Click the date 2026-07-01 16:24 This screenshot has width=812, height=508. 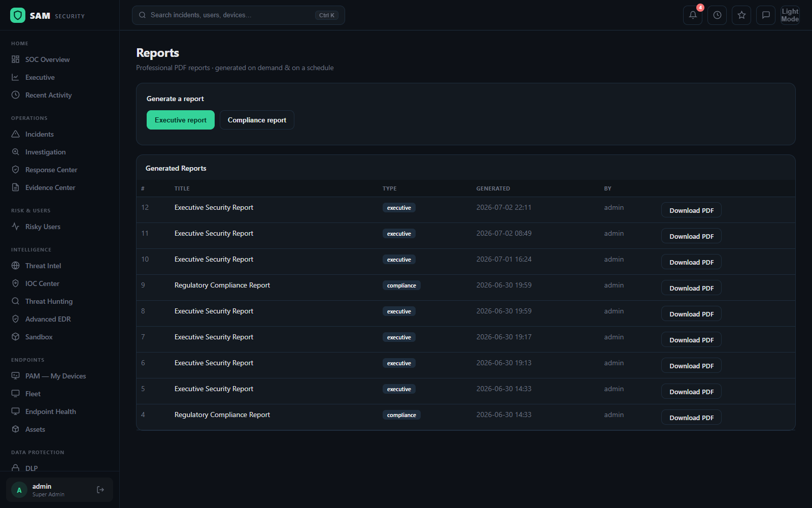pos(503,259)
